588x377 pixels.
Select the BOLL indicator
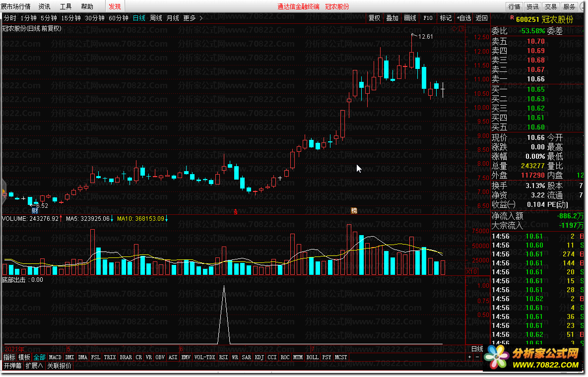313,358
